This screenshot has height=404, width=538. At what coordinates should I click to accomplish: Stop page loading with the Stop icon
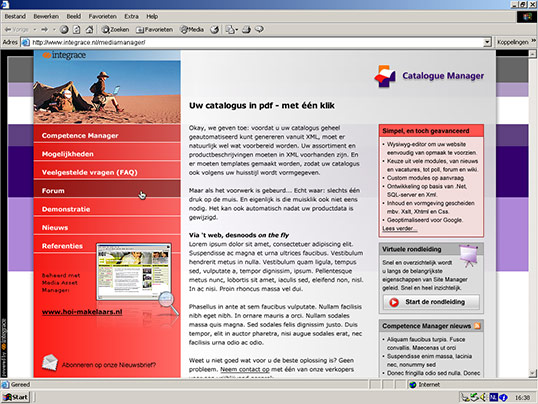(x=64, y=30)
